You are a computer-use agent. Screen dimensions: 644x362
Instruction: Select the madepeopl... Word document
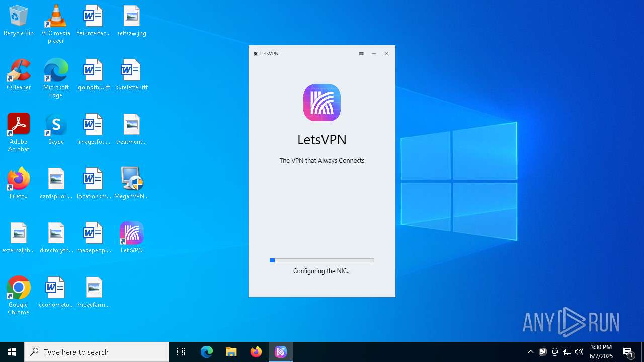[x=94, y=238]
